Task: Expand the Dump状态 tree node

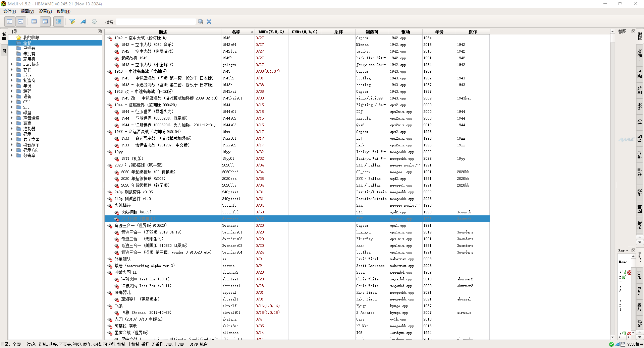Action: (x=12, y=64)
